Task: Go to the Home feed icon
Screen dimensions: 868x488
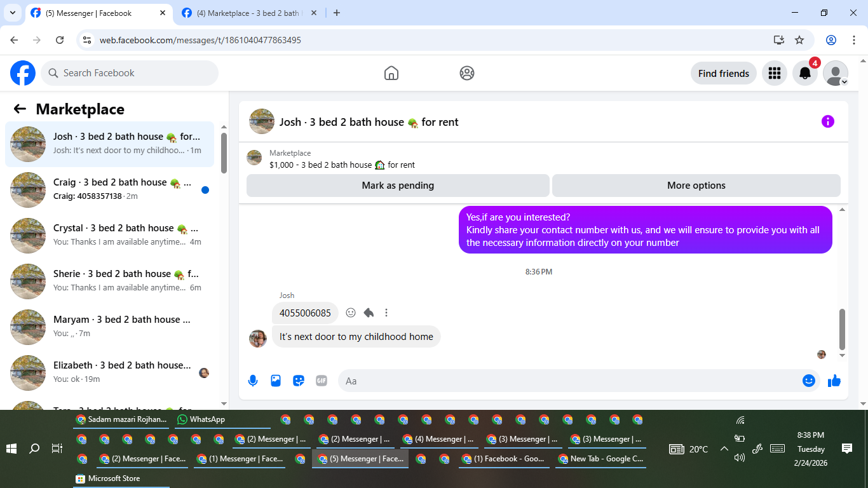Action: 391,73
